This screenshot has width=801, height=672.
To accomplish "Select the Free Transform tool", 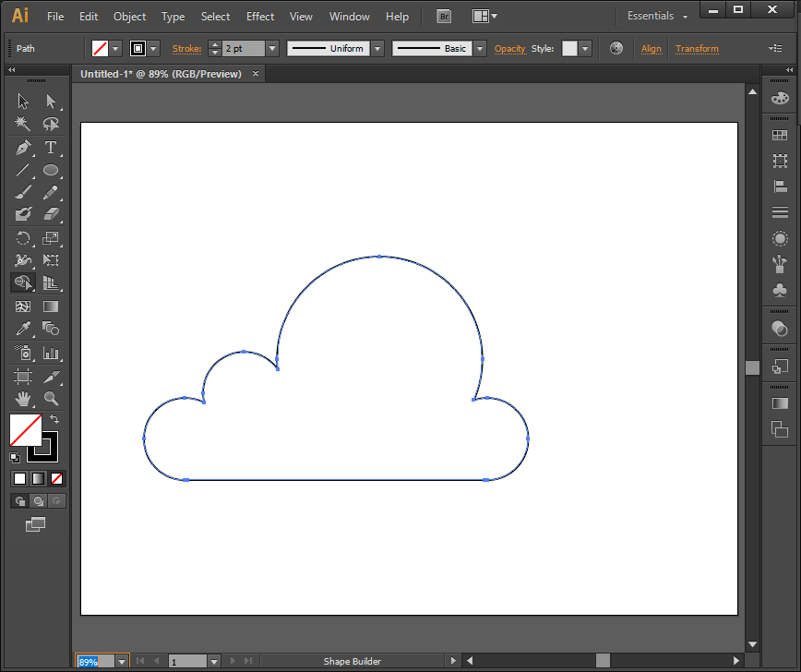I will click(x=51, y=260).
